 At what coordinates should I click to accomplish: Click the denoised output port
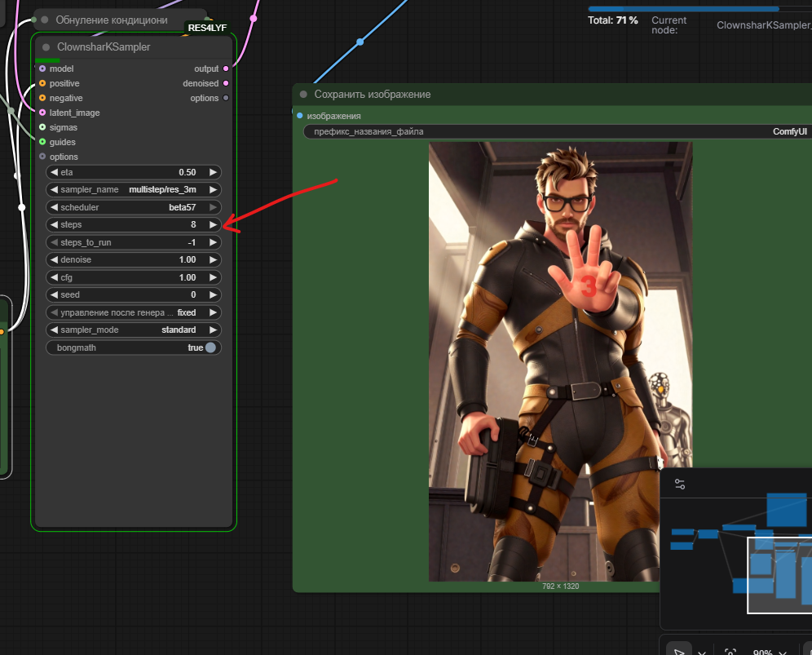click(x=226, y=83)
